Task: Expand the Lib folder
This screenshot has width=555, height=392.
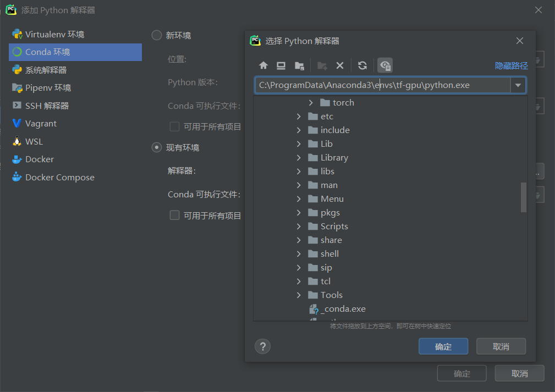Action: 299,143
